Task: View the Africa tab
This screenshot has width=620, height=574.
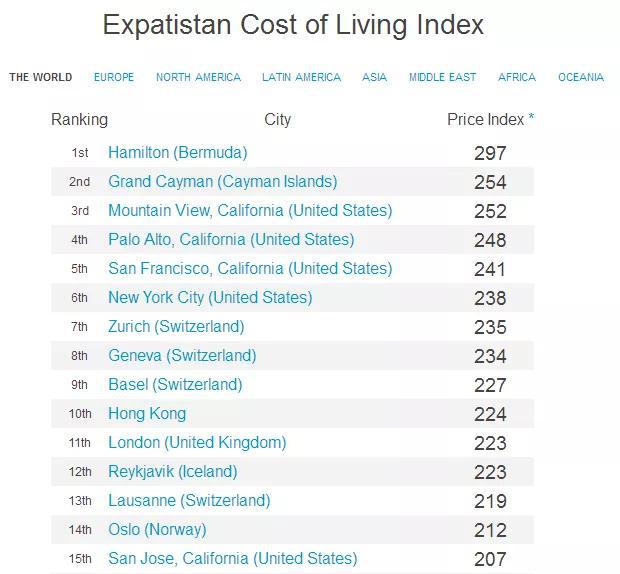Action: (517, 77)
